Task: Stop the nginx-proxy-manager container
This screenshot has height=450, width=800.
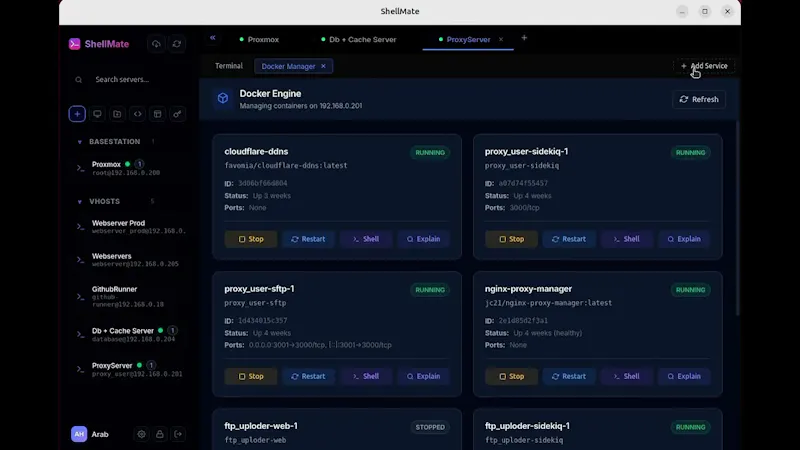Action: pos(511,376)
